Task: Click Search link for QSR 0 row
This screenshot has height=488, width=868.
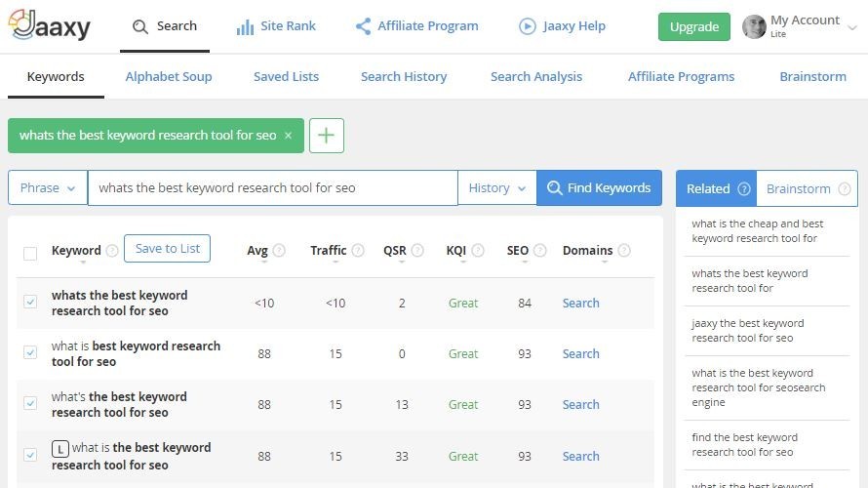Action: 580,354
